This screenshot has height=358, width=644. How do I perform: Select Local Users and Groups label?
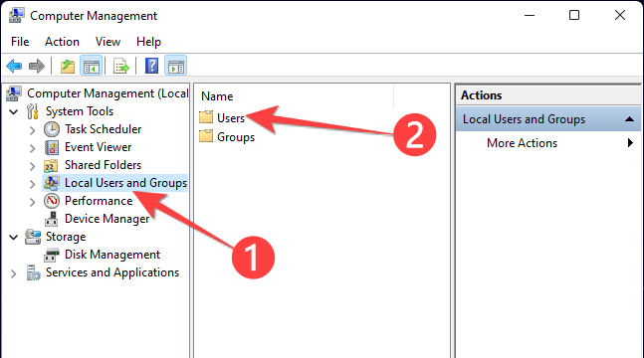point(125,183)
